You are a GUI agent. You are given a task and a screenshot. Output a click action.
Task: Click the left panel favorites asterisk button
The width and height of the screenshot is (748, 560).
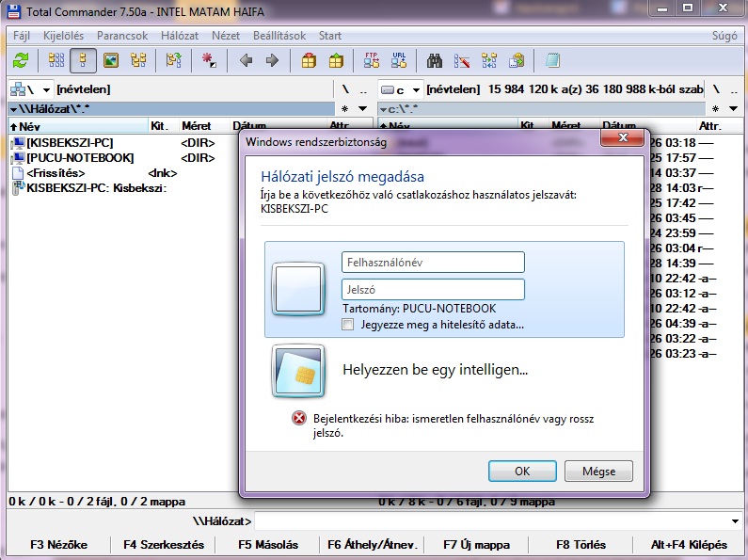345,109
